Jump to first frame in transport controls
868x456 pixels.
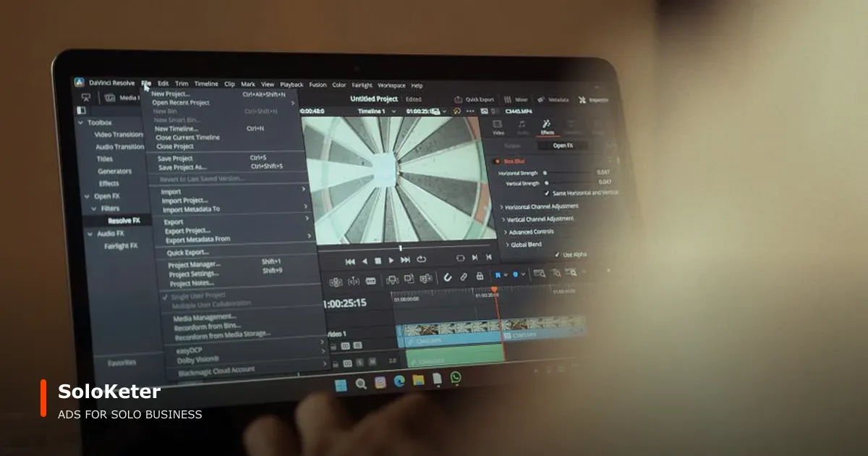pos(350,261)
